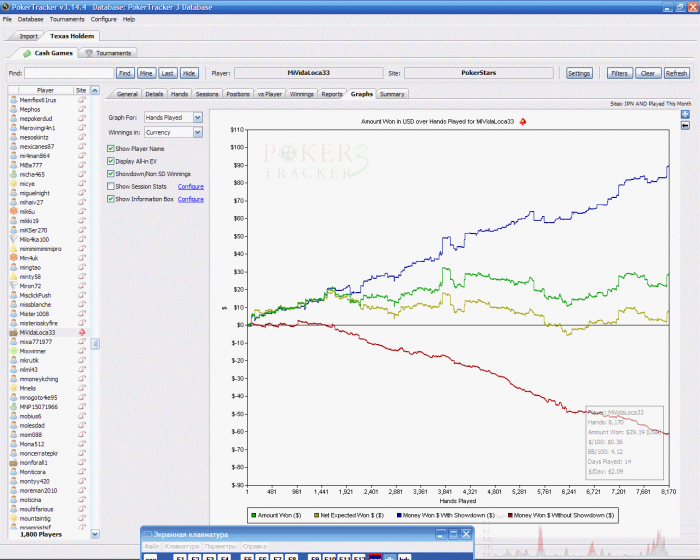Click the Refresh button

point(676,73)
